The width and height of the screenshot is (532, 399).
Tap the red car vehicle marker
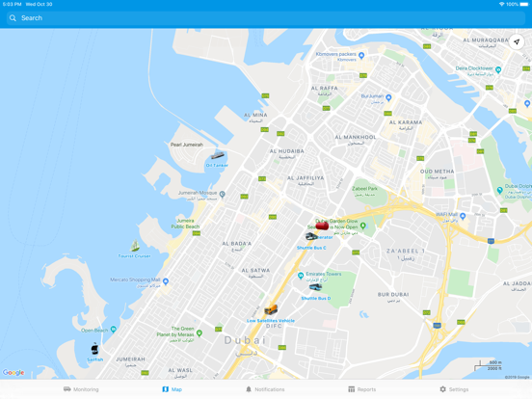point(322,226)
